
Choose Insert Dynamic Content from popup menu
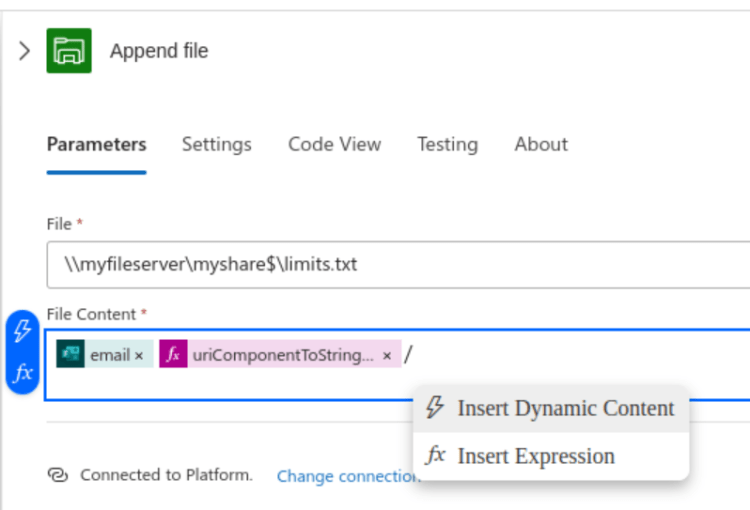click(551, 408)
